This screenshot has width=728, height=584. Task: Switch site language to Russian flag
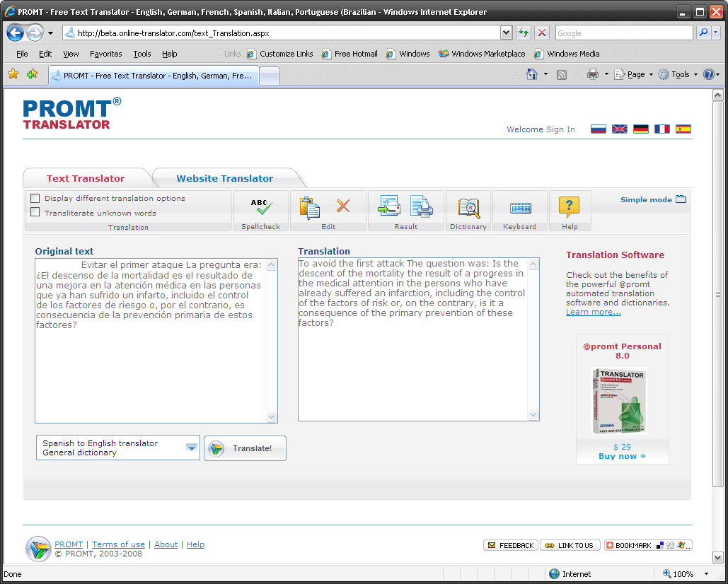pos(598,129)
